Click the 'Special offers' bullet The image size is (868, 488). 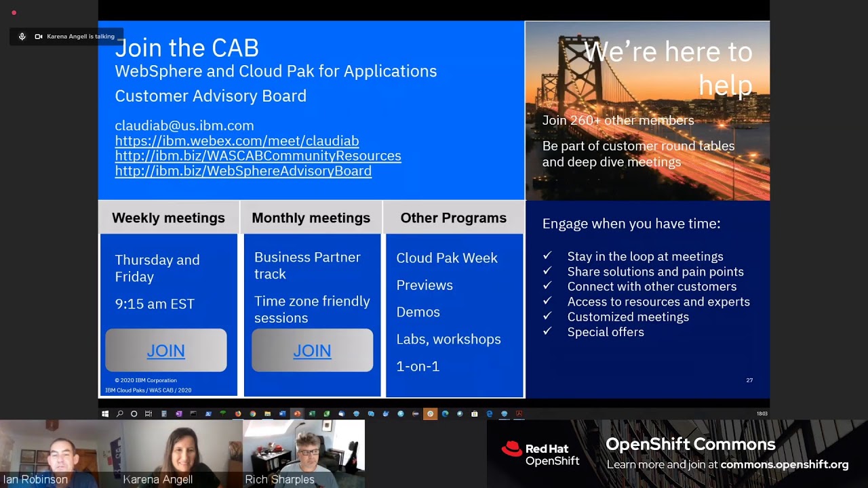coord(606,331)
